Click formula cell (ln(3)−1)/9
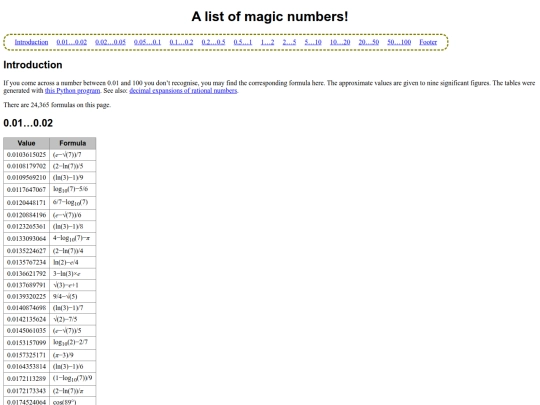The image size is (540, 405). click(x=73, y=177)
